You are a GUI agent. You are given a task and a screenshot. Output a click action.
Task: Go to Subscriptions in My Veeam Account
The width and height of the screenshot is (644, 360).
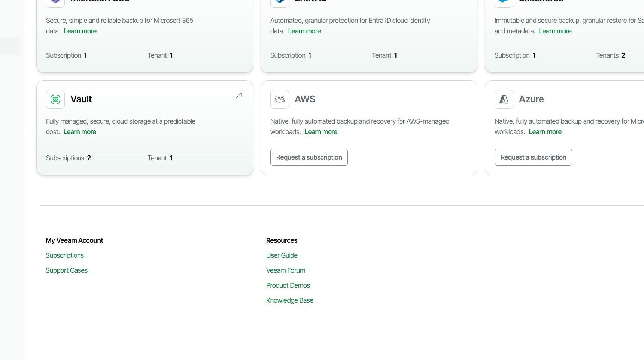pos(65,255)
